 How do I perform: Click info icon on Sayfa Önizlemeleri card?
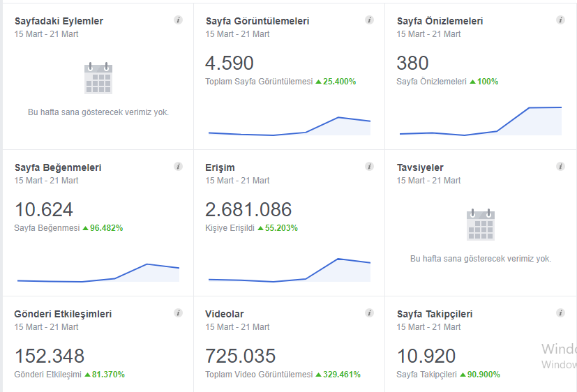[560, 20]
